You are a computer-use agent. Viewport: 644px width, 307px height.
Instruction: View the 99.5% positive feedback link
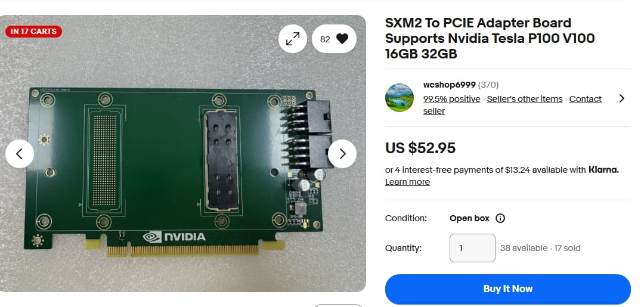pyautogui.click(x=451, y=99)
